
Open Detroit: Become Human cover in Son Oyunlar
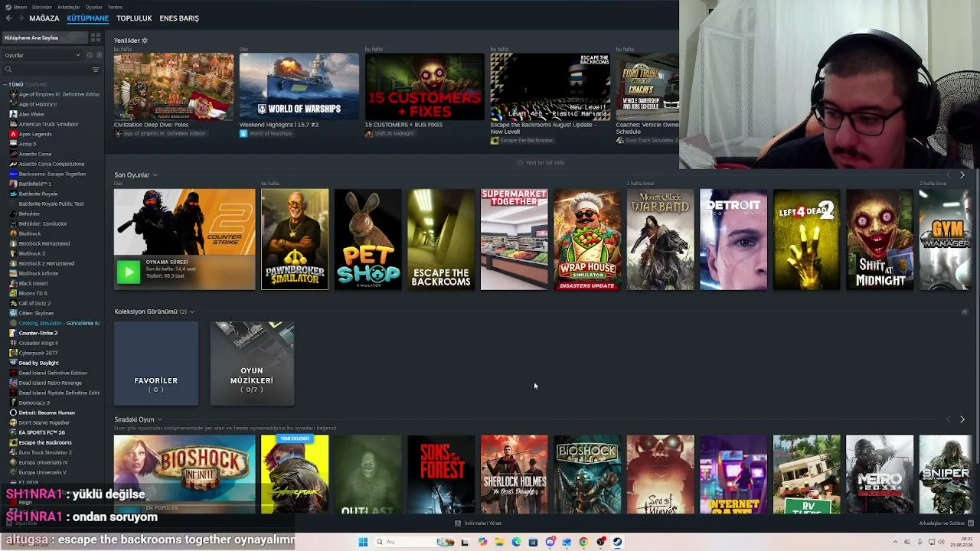coord(733,240)
